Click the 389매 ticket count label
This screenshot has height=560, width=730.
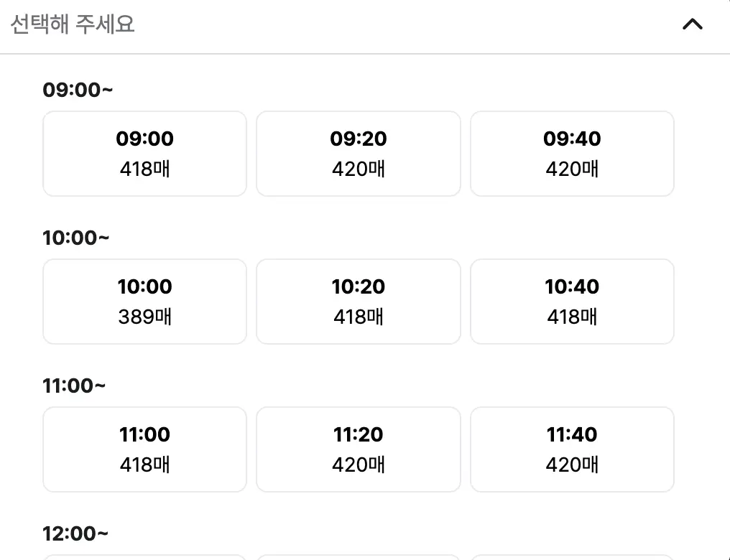click(145, 317)
